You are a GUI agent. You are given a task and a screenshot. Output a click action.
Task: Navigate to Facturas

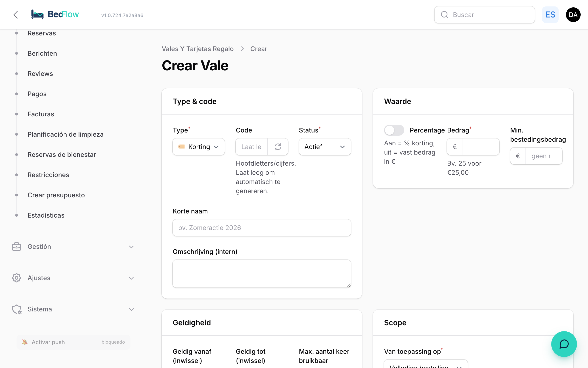click(x=41, y=114)
